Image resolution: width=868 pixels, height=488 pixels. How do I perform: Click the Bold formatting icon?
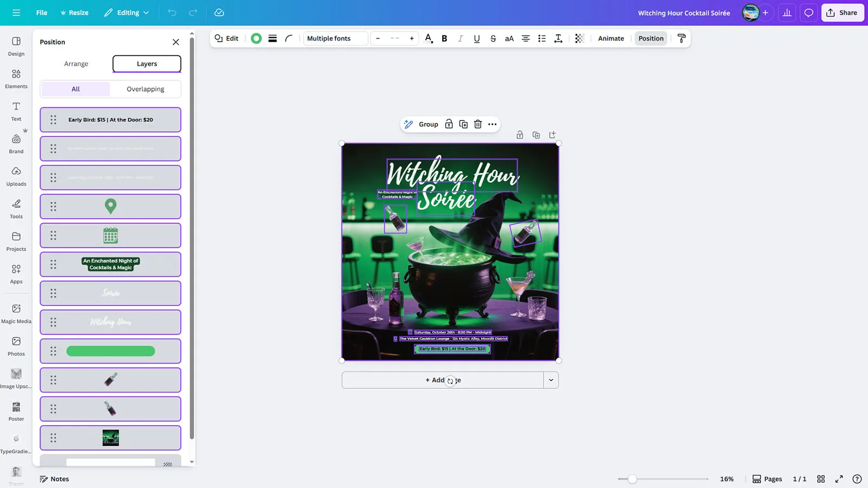[x=444, y=38]
